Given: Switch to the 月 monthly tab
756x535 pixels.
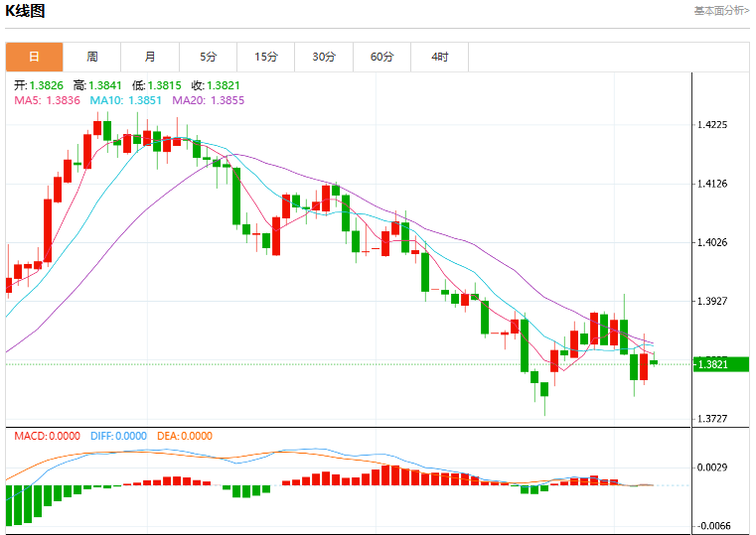Looking at the screenshot, I should (150, 57).
